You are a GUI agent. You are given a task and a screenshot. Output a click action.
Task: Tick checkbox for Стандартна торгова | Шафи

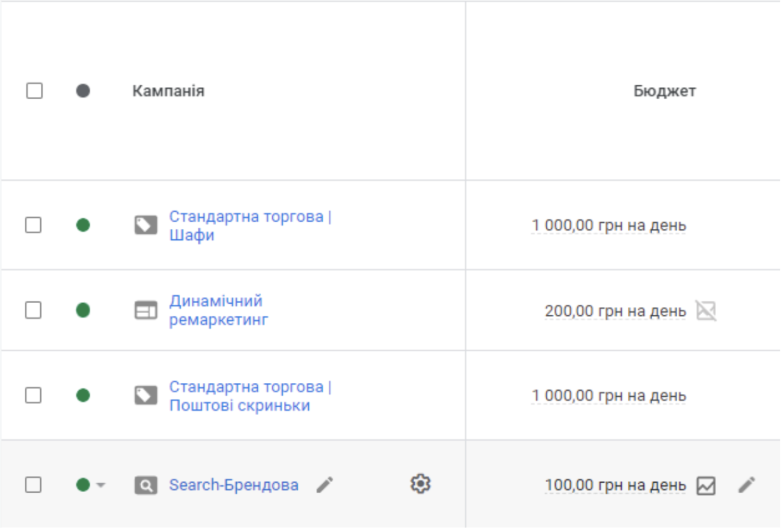point(33,226)
